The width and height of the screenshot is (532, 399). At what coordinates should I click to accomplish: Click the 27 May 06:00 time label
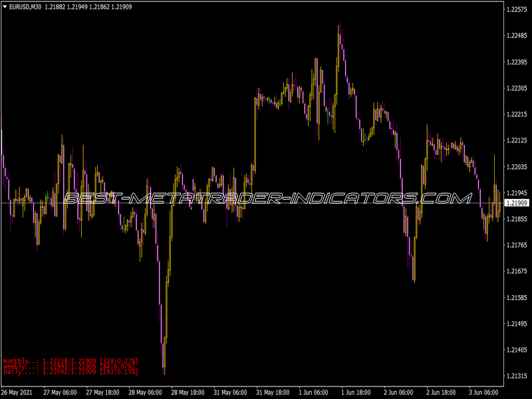coord(60,392)
